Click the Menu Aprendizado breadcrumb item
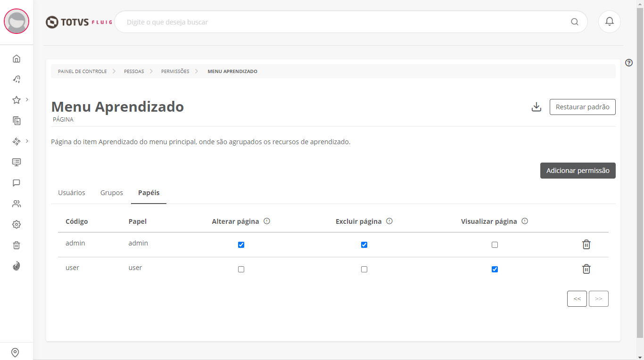644x360 pixels. (x=232, y=72)
